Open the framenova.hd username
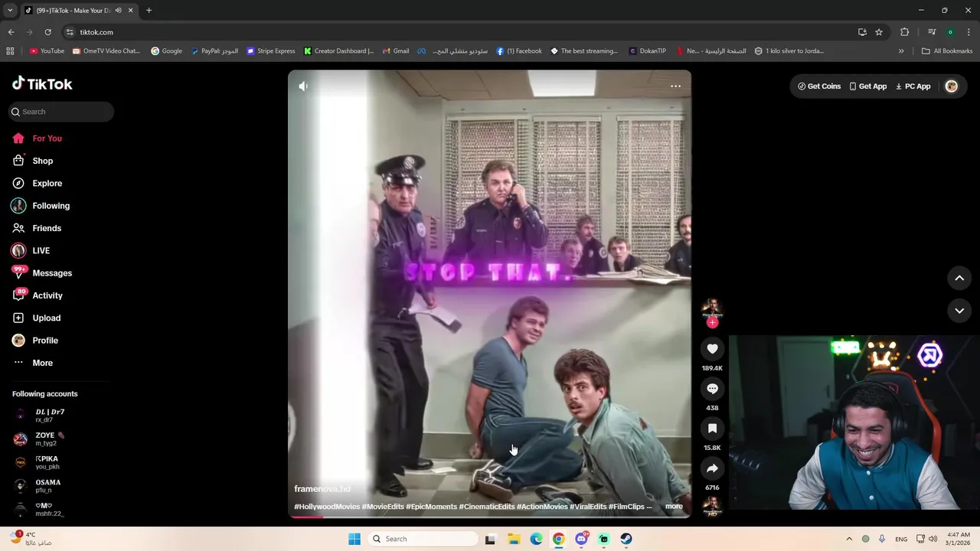Image resolution: width=980 pixels, height=551 pixels. click(x=322, y=489)
